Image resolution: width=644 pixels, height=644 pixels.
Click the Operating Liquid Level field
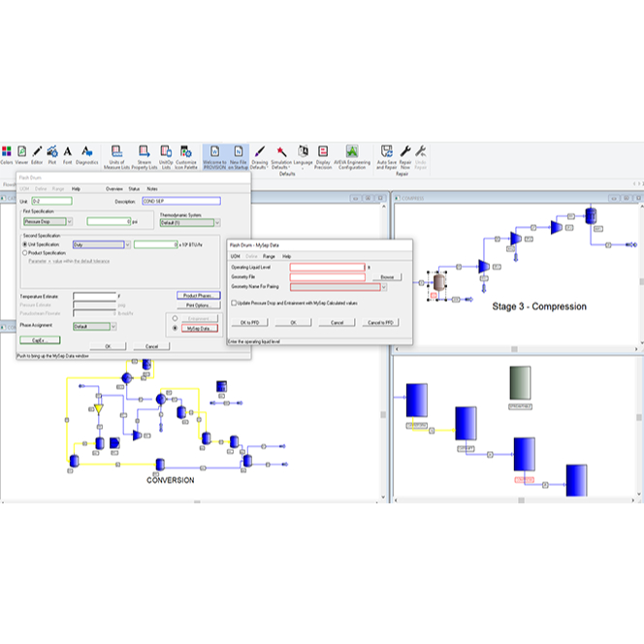328,268
